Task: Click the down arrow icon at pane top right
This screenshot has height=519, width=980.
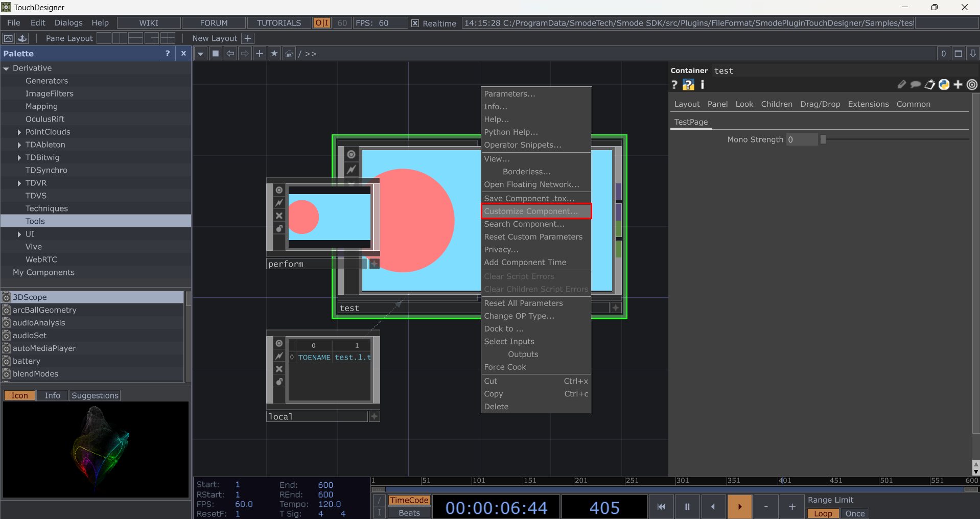Action: tap(973, 54)
